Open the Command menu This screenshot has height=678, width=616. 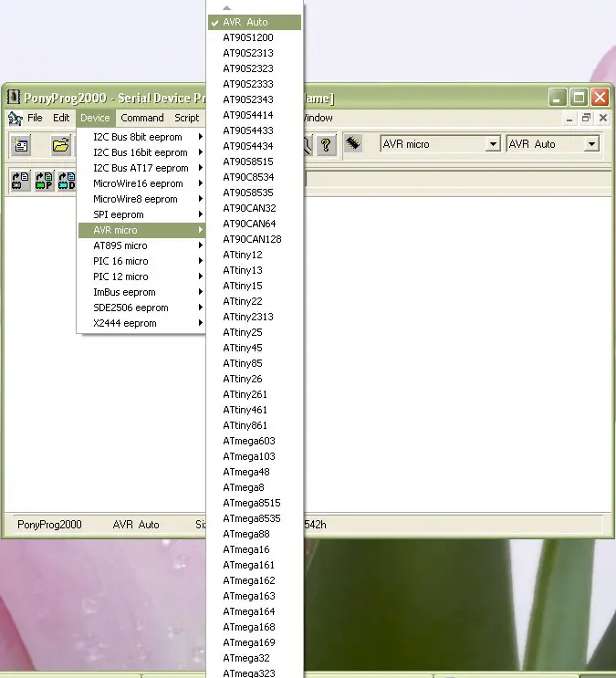[141, 118]
